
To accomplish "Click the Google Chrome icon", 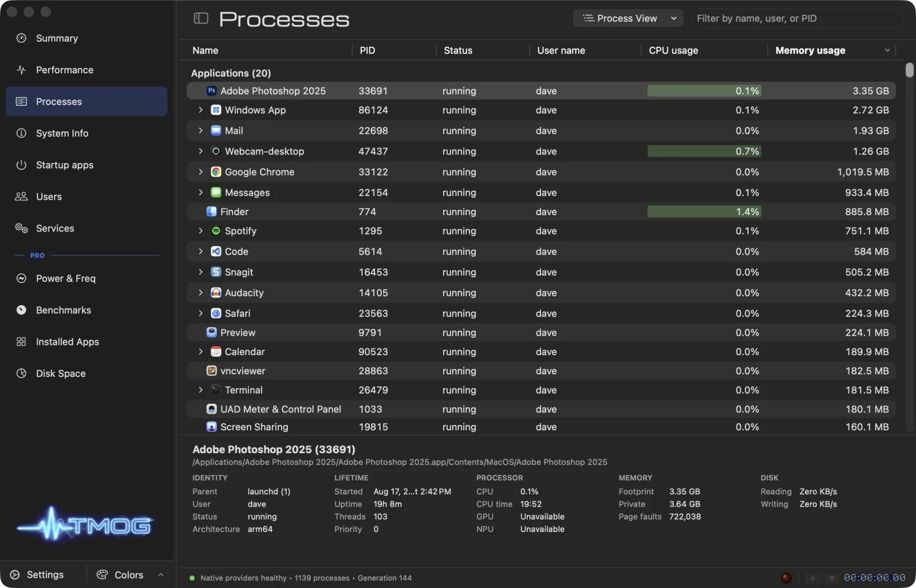I will (x=216, y=172).
